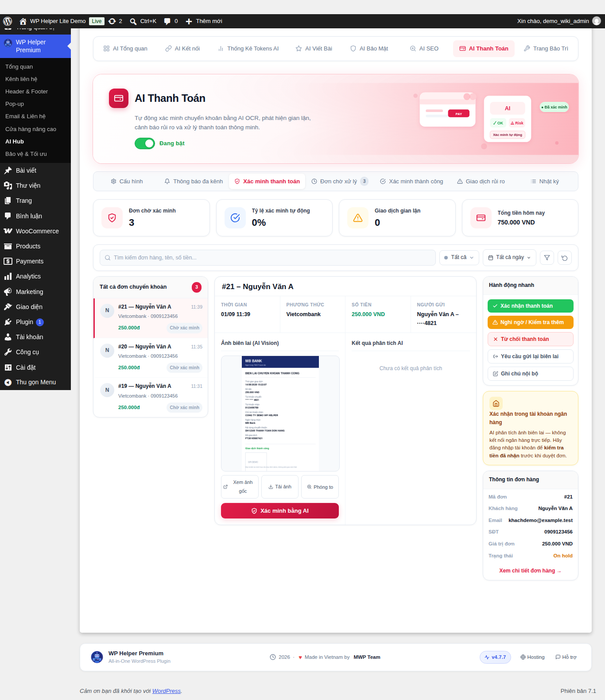Click the Xem ảnh gốc button

click(240, 487)
